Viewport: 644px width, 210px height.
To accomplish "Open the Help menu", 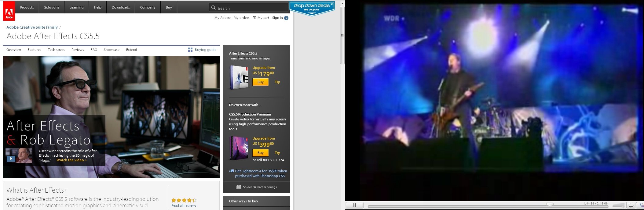I will pos(98,7).
